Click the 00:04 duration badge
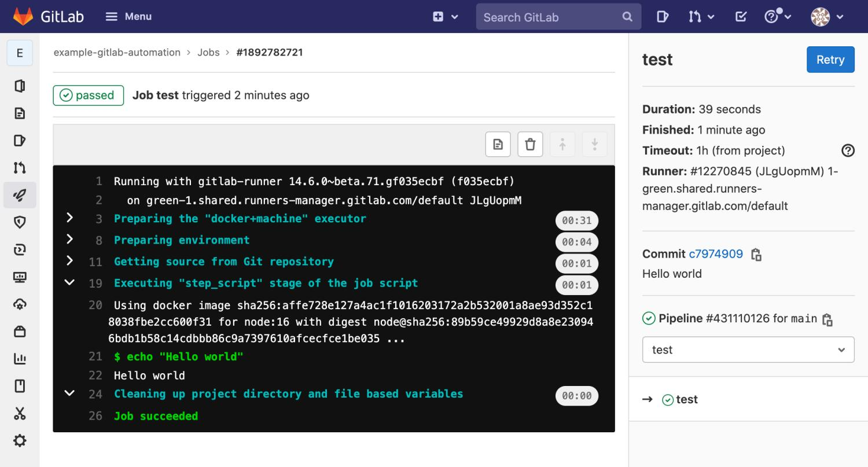This screenshot has width=868, height=467. coord(576,242)
